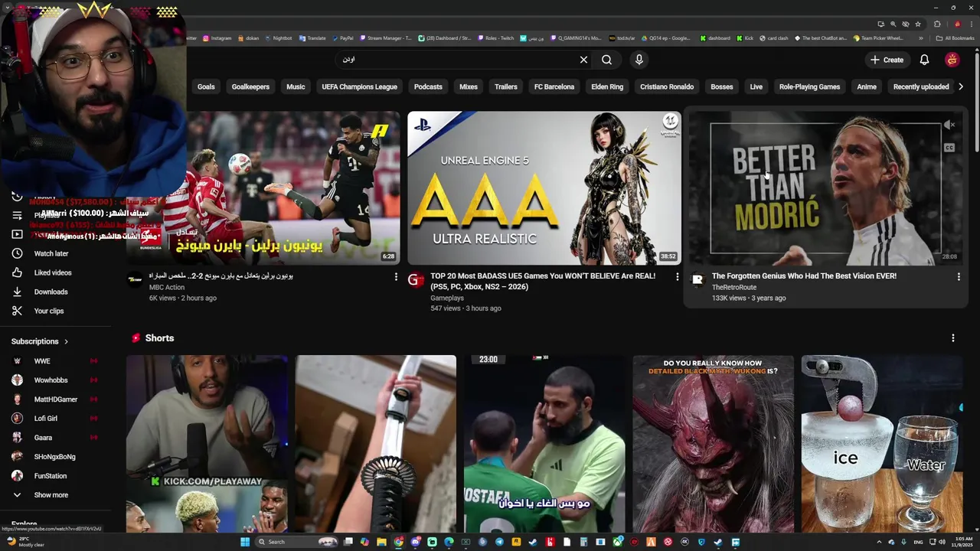Open Your clips in sidebar

[x=48, y=311]
